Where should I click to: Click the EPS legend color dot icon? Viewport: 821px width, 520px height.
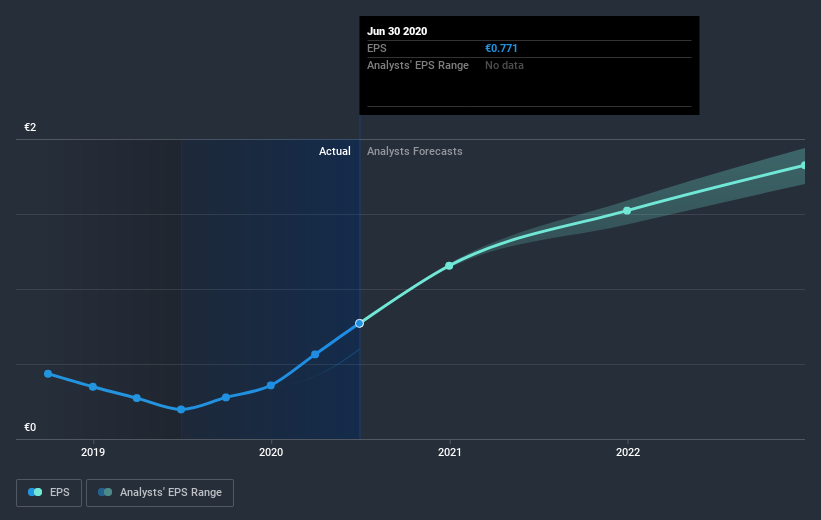tap(35, 492)
